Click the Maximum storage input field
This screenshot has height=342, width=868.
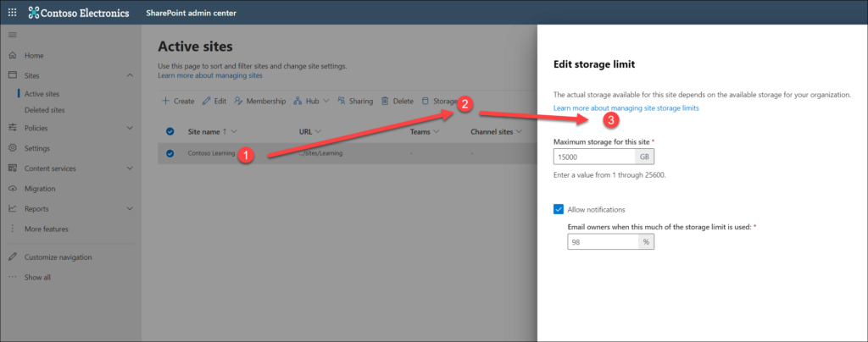click(x=594, y=157)
